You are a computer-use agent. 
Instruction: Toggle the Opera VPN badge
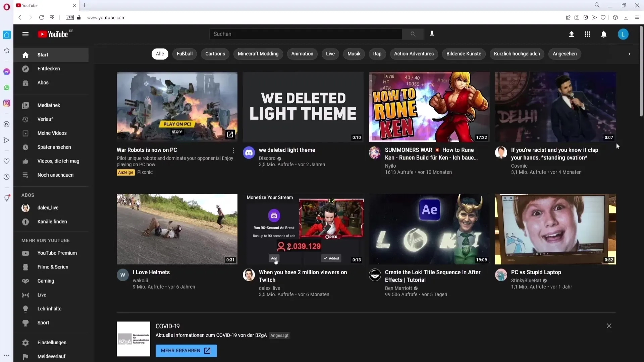point(70,17)
